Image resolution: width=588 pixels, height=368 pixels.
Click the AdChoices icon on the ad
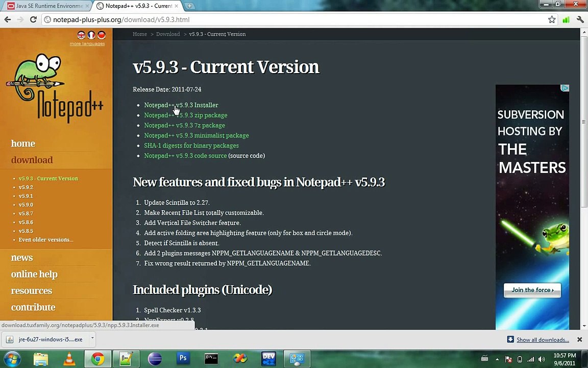(565, 88)
